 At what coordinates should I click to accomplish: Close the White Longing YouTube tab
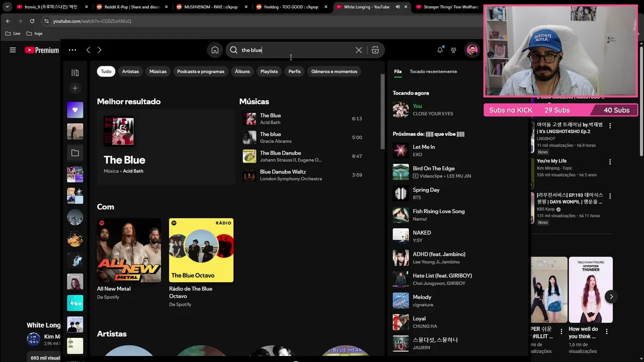(406, 7)
